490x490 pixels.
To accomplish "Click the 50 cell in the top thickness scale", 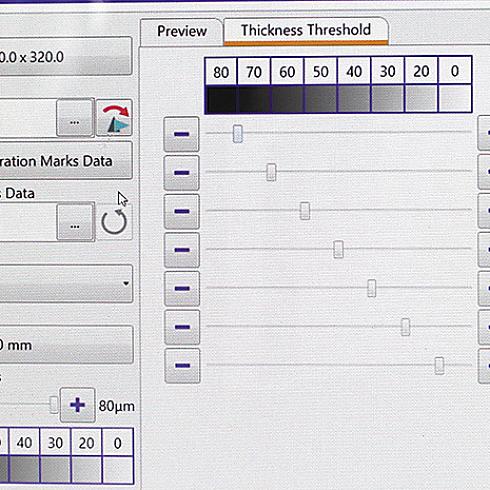I will click(x=321, y=71).
